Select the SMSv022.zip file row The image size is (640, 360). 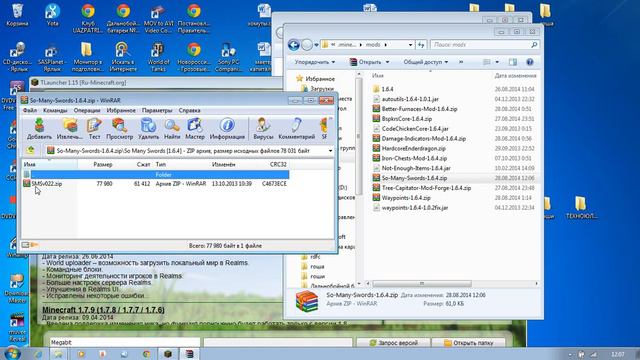coord(155,184)
